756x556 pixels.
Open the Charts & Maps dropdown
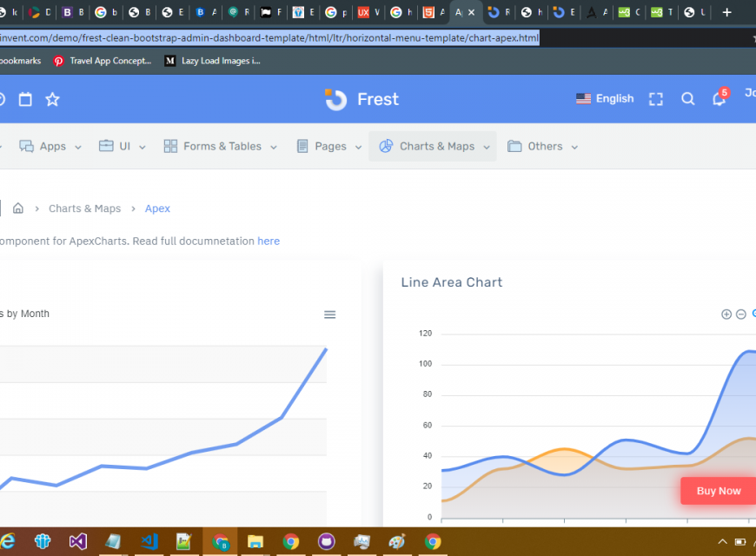(434, 147)
